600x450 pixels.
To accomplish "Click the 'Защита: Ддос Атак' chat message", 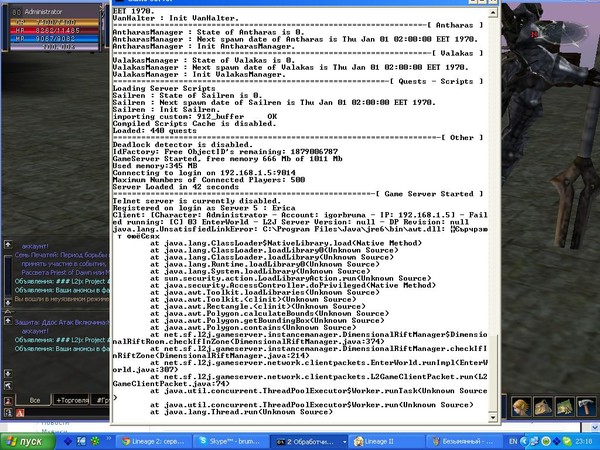I will click(62, 323).
